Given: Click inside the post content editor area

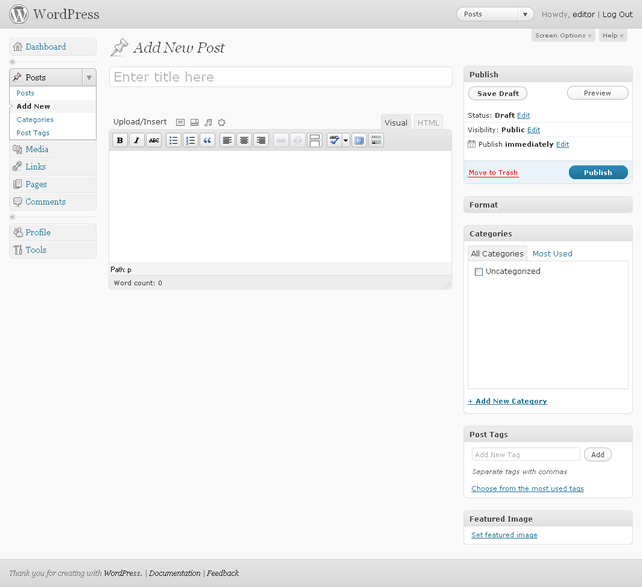Looking at the screenshot, I should click(280, 207).
